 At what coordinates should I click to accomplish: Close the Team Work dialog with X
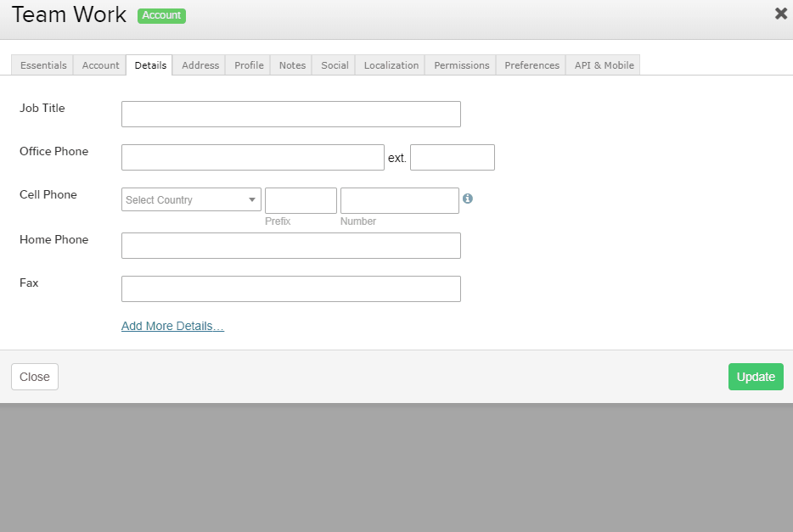click(781, 14)
